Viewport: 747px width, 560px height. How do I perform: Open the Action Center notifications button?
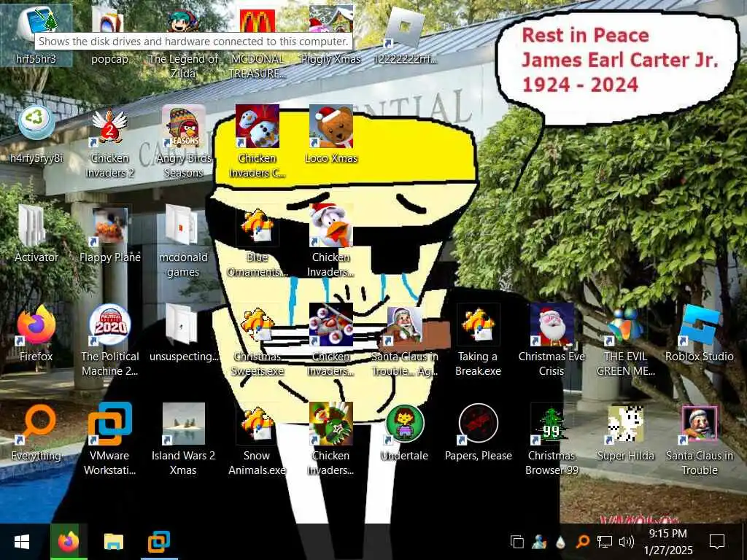(717, 542)
